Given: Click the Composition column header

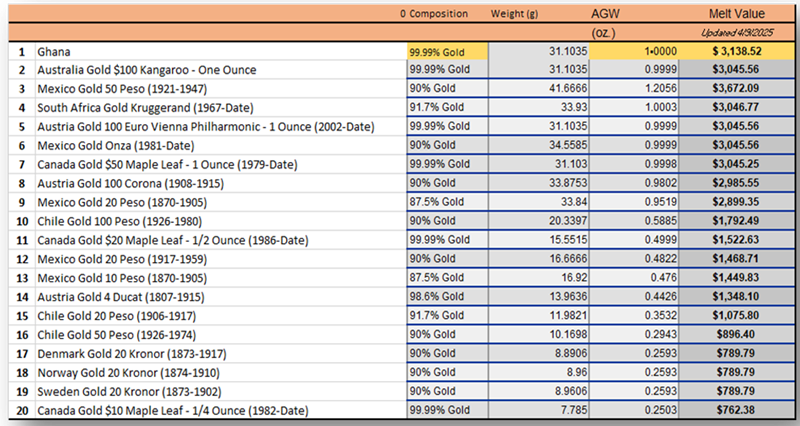Looking at the screenshot, I should pos(438,14).
